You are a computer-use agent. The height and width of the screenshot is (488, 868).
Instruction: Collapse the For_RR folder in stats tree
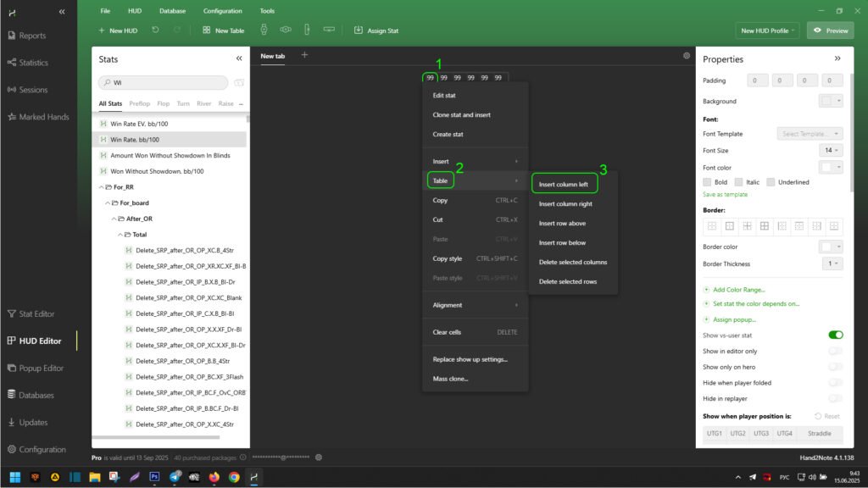pos(102,186)
